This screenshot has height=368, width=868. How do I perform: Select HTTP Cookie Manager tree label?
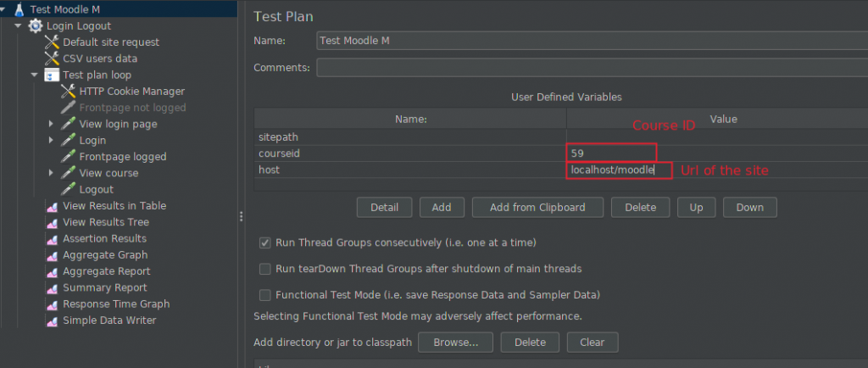131,92
